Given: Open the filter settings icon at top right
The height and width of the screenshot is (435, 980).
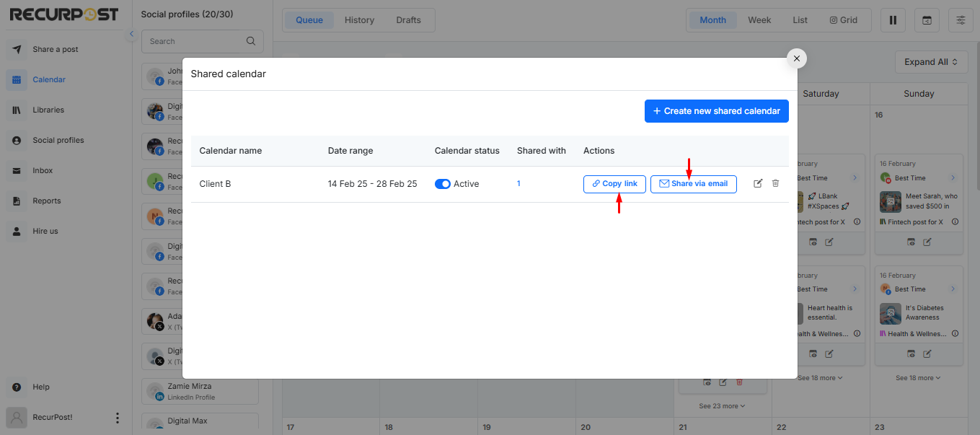Looking at the screenshot, I should 961,20.
